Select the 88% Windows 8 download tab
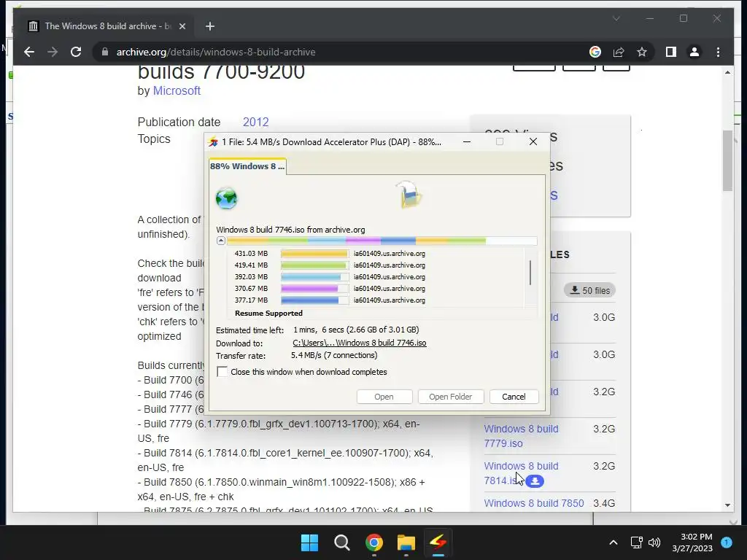Image resolution: width=747 pixels, height=560 pixels. click(247, 166)
